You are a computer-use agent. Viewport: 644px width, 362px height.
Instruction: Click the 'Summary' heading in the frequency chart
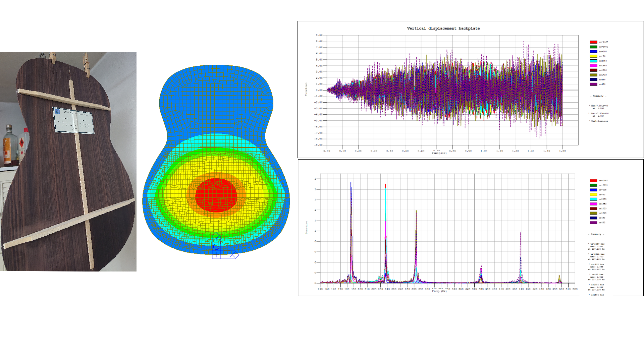coord(596,234)
